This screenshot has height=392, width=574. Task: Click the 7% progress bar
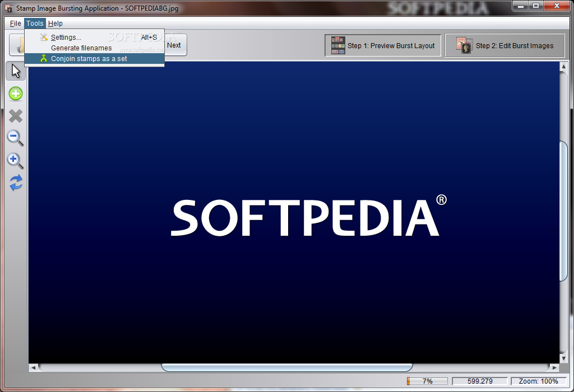[427, 381]
